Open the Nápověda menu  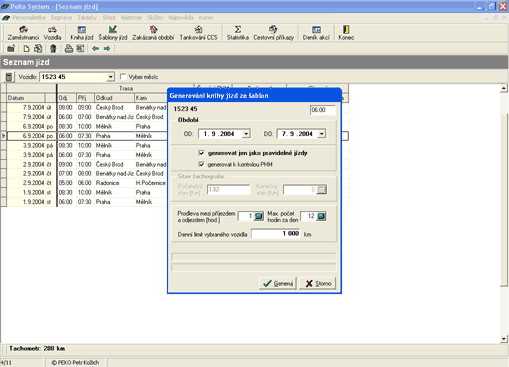(181, 18)
